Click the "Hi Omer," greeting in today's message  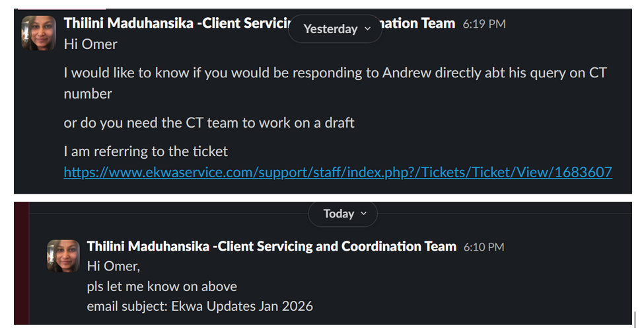coord(114,267)
